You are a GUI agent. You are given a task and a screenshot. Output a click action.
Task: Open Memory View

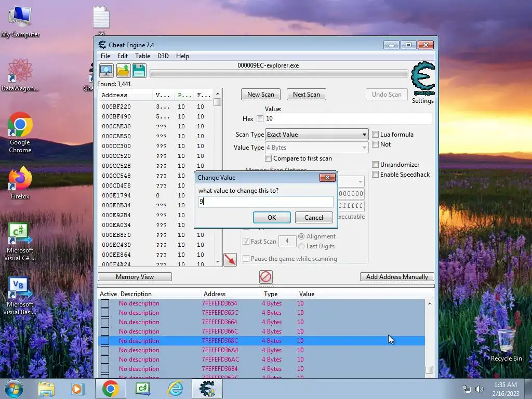[135, 277]
